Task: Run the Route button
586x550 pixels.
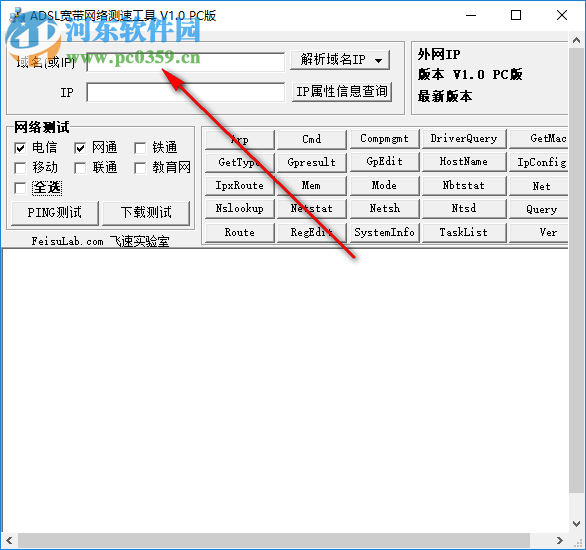Action: [x=240, y=233]
